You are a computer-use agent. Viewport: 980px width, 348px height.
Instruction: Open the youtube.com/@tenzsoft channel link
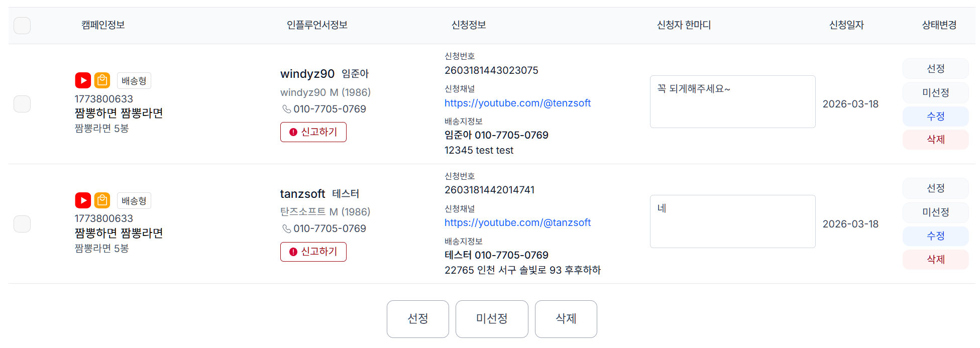coord(518,103)
